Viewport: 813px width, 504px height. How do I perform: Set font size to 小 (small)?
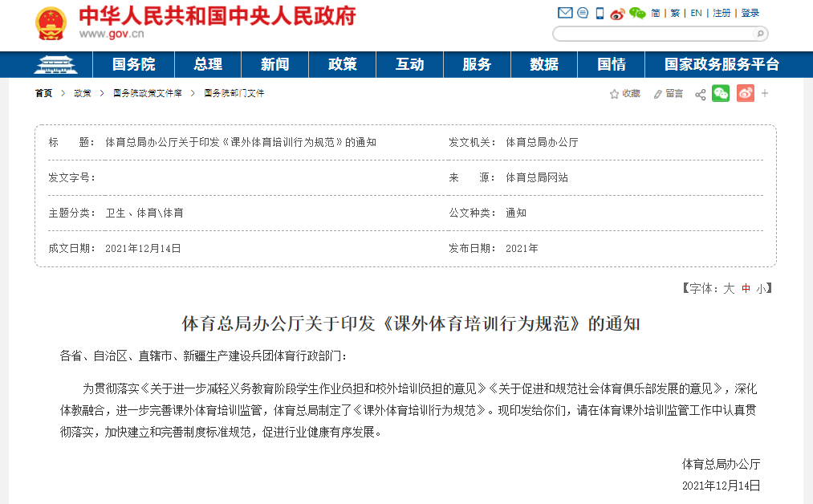click(760, 288)
